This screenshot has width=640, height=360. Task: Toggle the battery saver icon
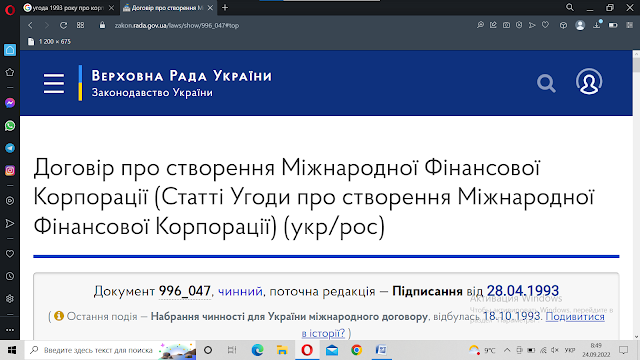pyautogui.click(x=613, y=25)
